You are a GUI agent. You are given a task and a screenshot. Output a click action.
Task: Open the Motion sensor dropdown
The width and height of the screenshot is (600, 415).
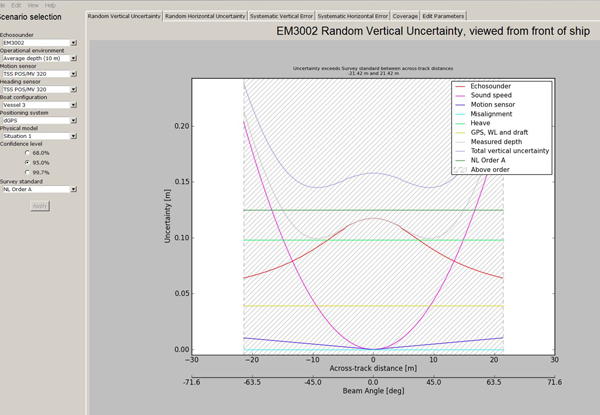point(39,74)
